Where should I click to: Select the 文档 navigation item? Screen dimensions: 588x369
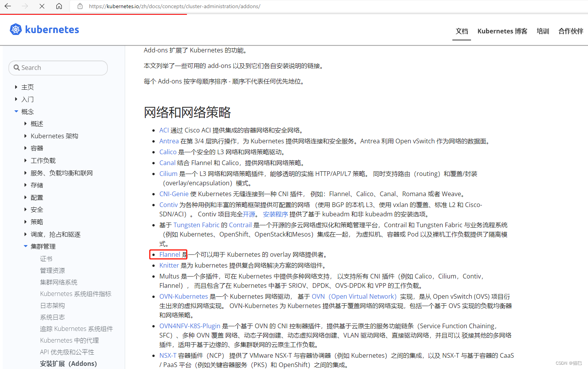(x=462, y=31)
